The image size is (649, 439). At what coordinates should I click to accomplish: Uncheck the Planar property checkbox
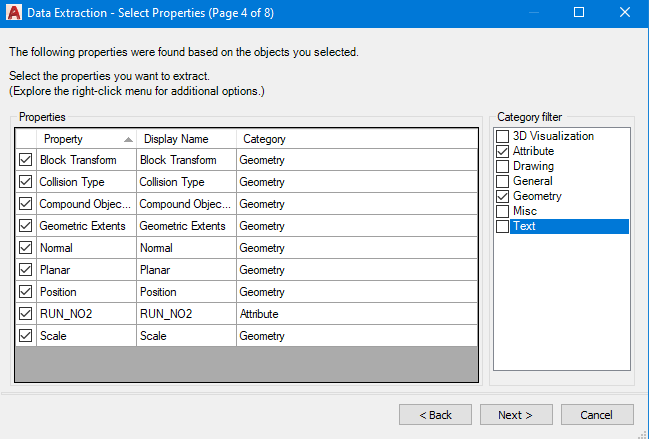pos(26,269)
